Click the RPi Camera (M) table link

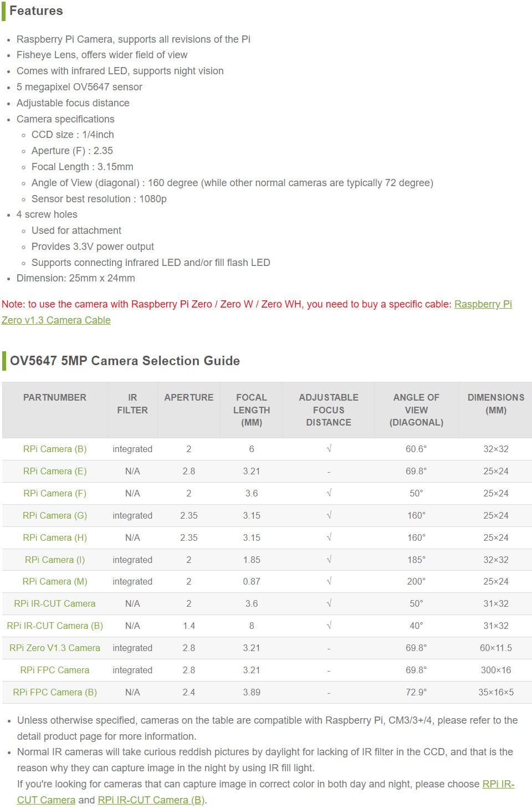click(x=55, y=581)
